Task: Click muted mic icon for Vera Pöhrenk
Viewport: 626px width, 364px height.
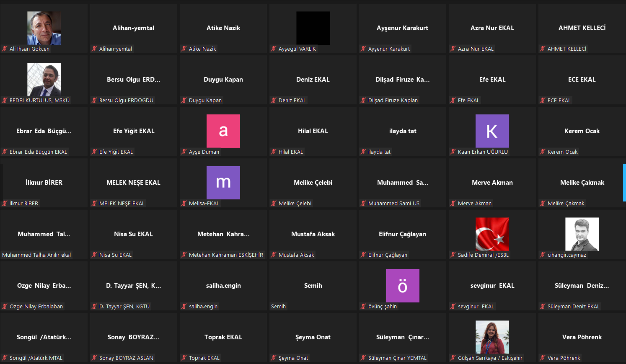Action: coord(543,358)
